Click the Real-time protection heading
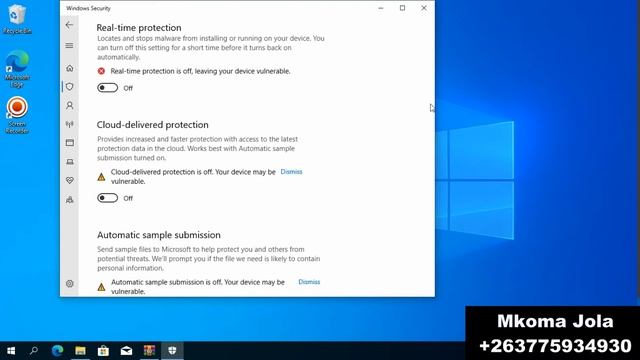This screenshot has width=640, height=360. (139, 28)
